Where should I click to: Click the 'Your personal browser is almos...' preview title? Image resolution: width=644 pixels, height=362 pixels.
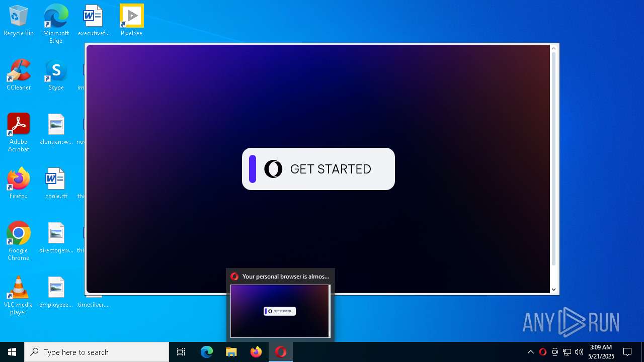(x=285, y=277)
